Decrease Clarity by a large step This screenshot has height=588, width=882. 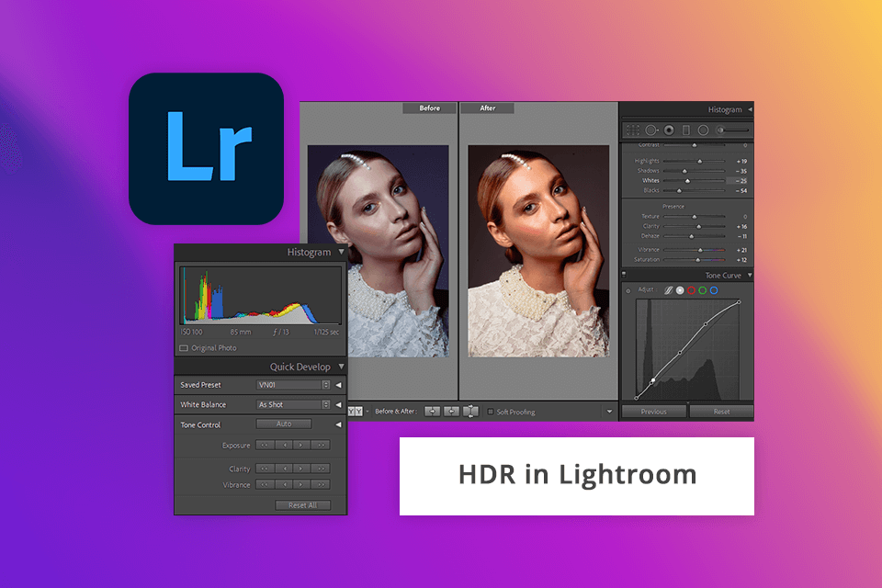coord(265,469)
